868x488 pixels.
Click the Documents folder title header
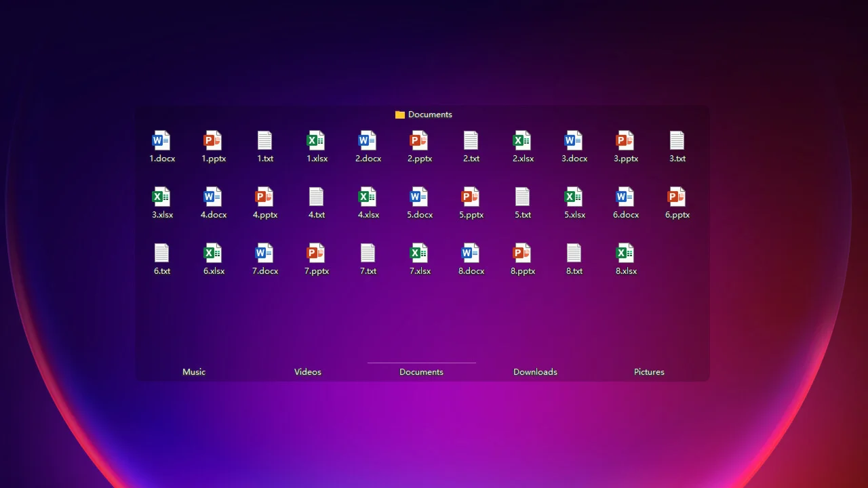(424, 115)
